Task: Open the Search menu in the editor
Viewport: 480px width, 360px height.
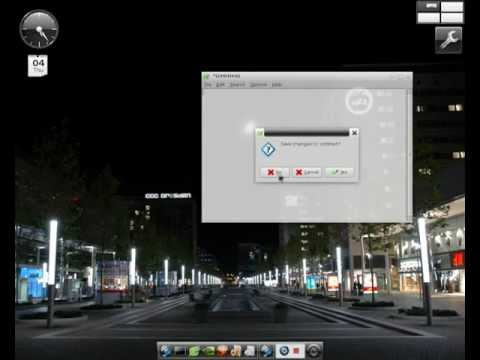Action: tap(237, 85)
